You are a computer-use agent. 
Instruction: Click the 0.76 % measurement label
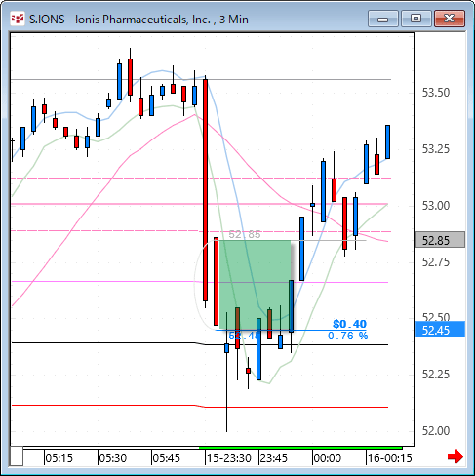tap(347, 336)
